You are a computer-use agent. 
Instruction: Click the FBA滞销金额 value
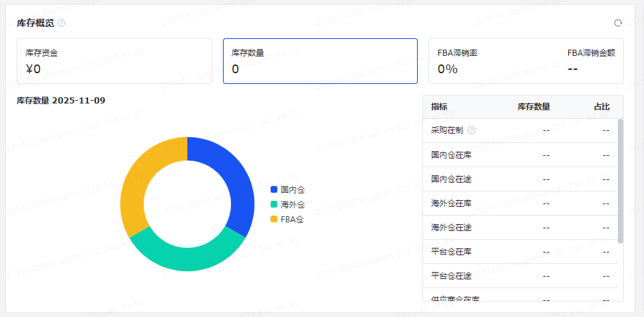[573, 69]
